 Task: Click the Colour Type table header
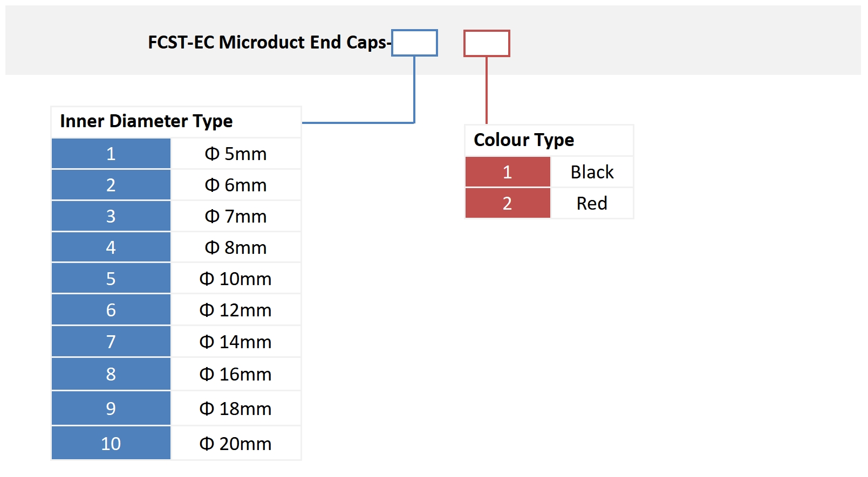pos(524,140)
